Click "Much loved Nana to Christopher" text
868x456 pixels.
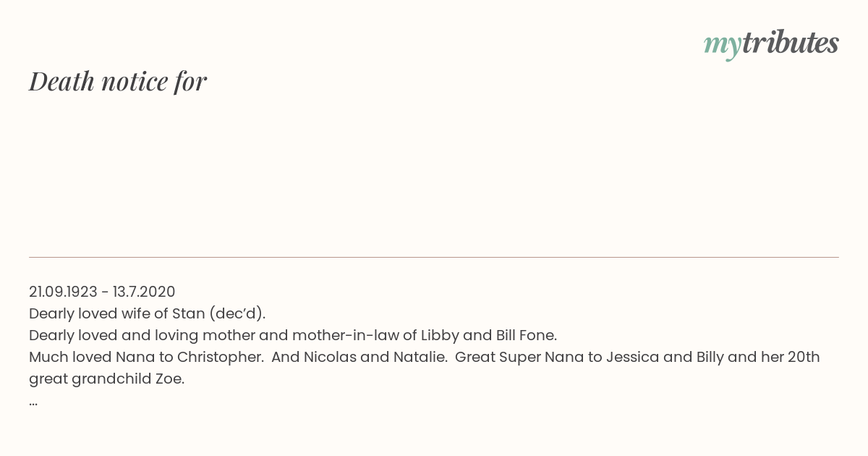146,357
